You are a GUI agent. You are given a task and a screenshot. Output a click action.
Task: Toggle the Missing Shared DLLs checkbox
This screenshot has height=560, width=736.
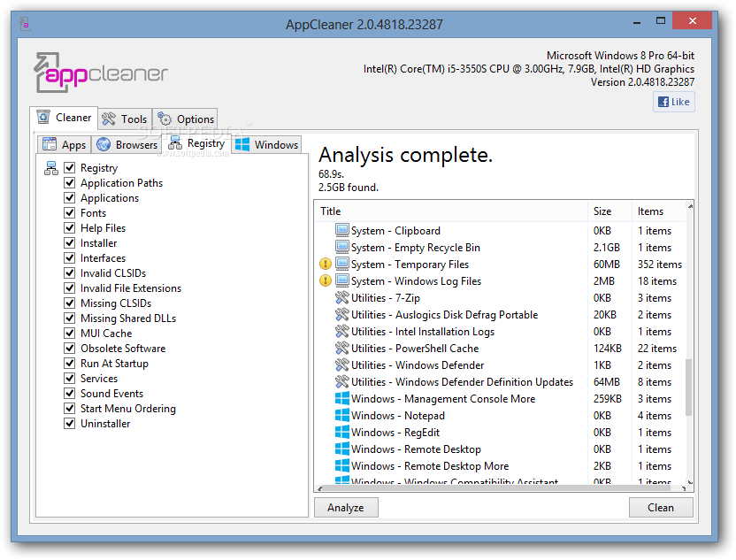tap(70, 318)
